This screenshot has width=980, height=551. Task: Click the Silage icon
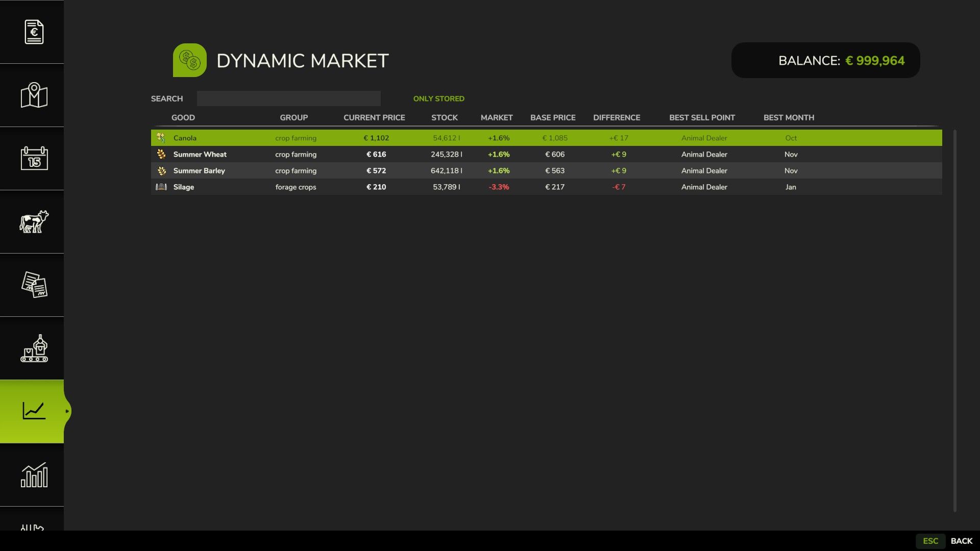click(x=161, y=187)
